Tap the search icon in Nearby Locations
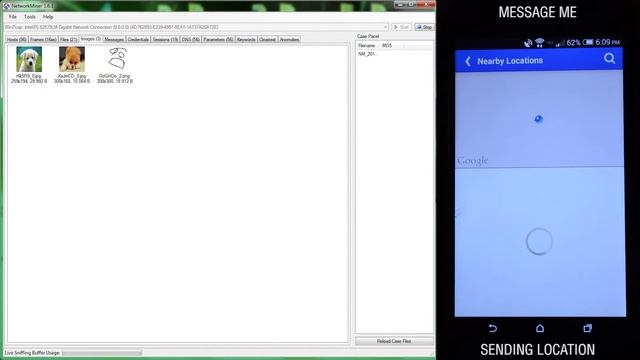The height and width of the screenshot is (360, 640). click(609, 59)
